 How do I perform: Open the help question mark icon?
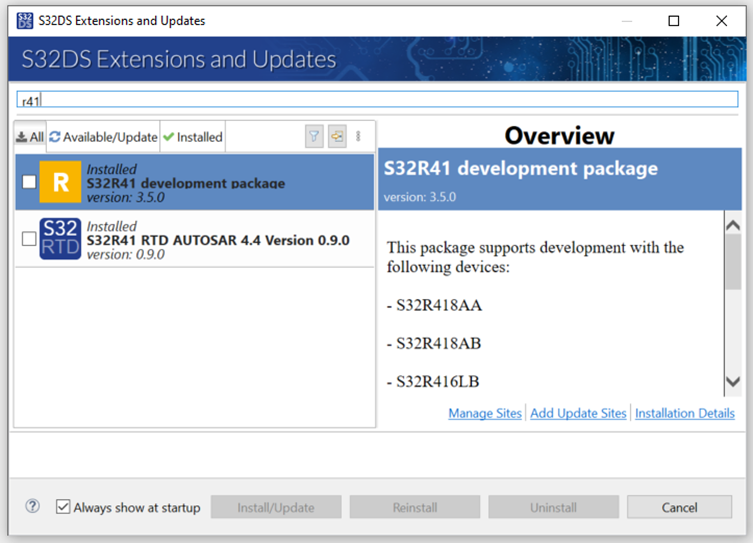tap(33, 506)
